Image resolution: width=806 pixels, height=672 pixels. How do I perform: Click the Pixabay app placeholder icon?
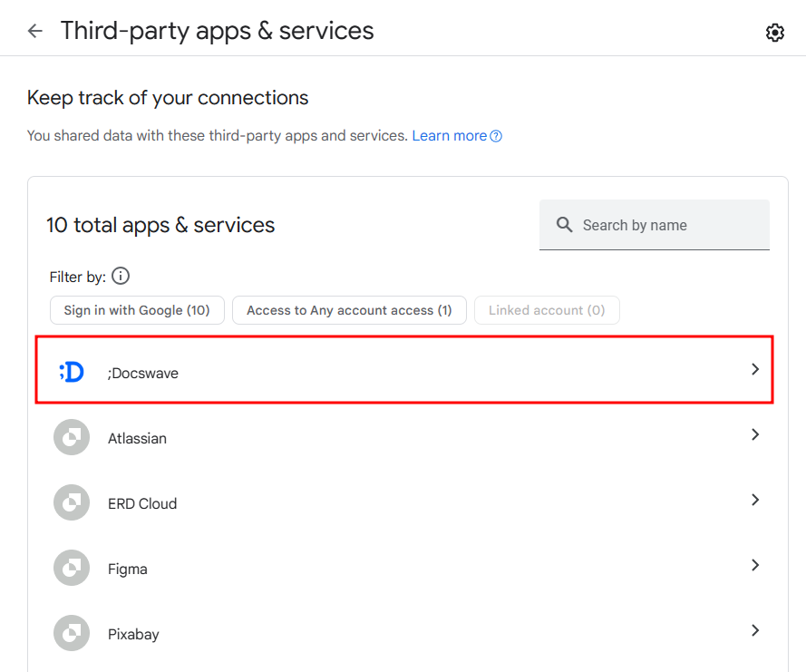72,633
